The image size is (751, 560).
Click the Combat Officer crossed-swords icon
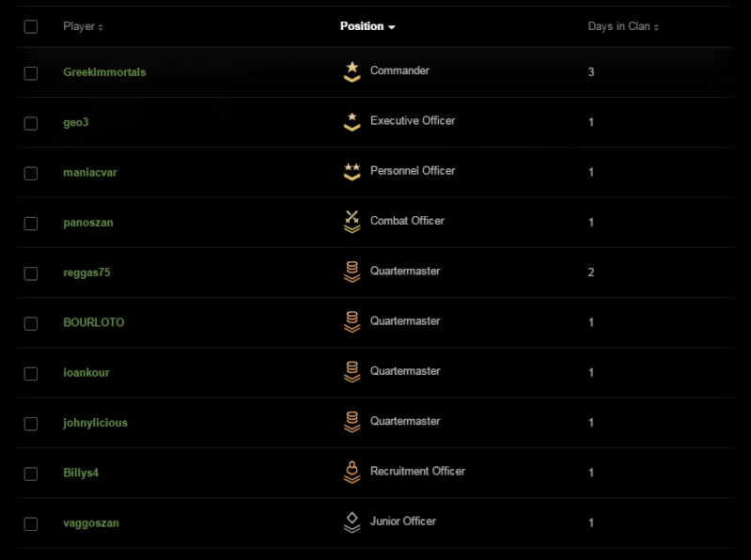tap(352, 222)
